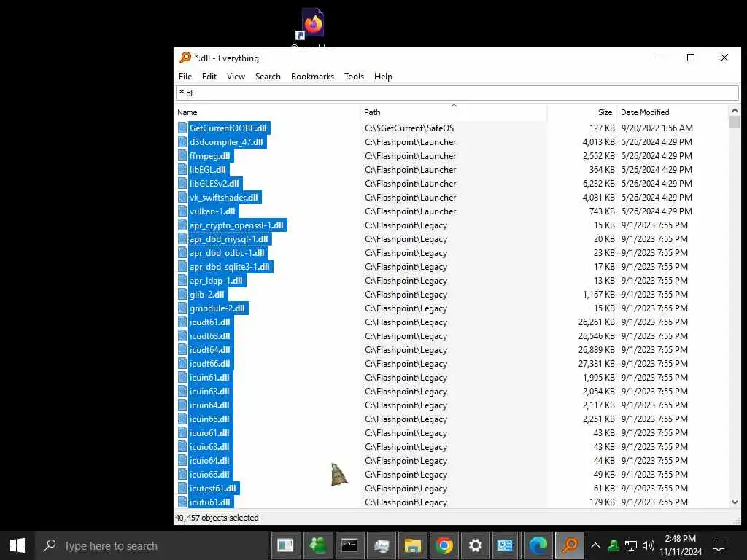The height and width of the screenshot is (560, 747).
Task: Click file icon of apr_dbd_mysql-1.dll
Action: (182, 239)
